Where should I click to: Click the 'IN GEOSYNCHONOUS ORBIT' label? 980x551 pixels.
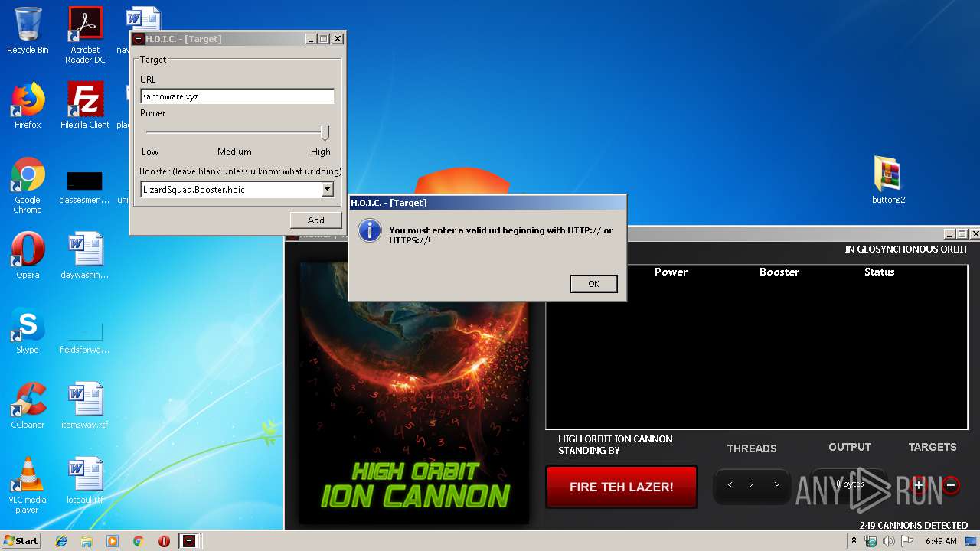tap(906, 249)
